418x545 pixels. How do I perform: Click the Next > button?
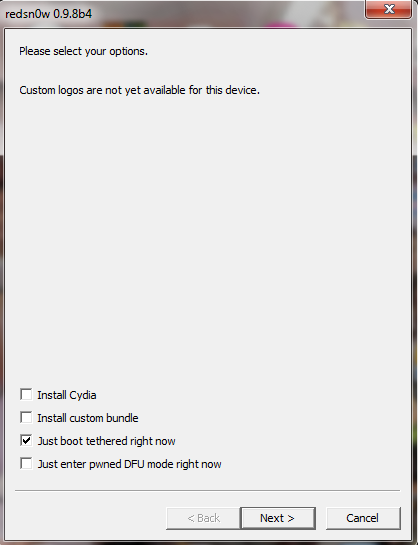pyautogui.click(x=278, y=518)
